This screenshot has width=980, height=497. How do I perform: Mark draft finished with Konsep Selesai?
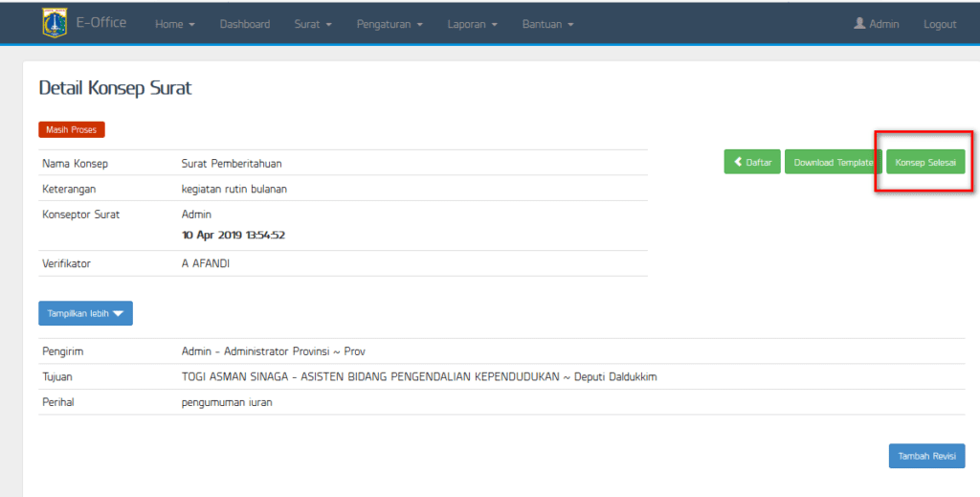click(925, 162)
